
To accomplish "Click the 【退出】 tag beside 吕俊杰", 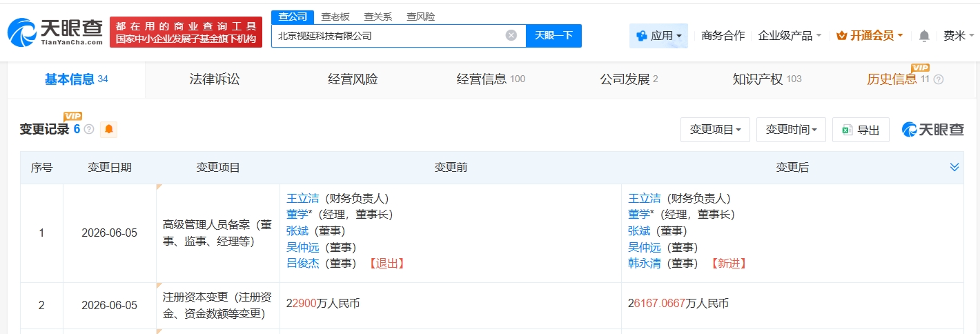I will (386, 263).
